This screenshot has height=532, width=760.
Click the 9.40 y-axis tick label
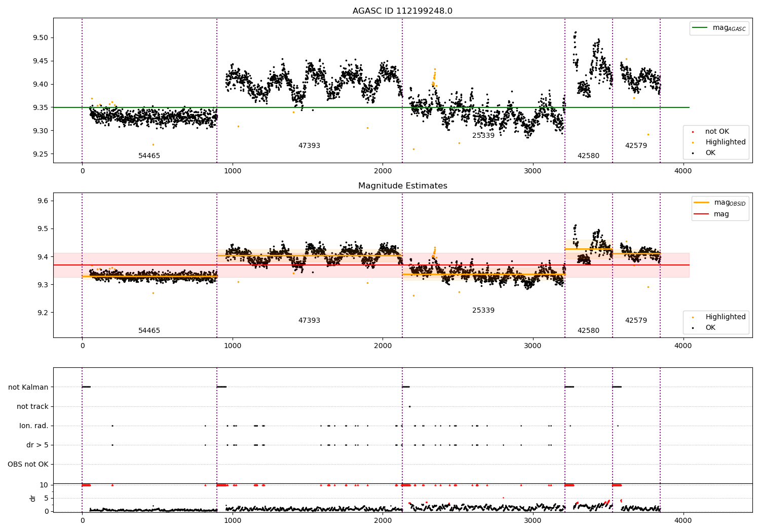click(x=40, y=85)
